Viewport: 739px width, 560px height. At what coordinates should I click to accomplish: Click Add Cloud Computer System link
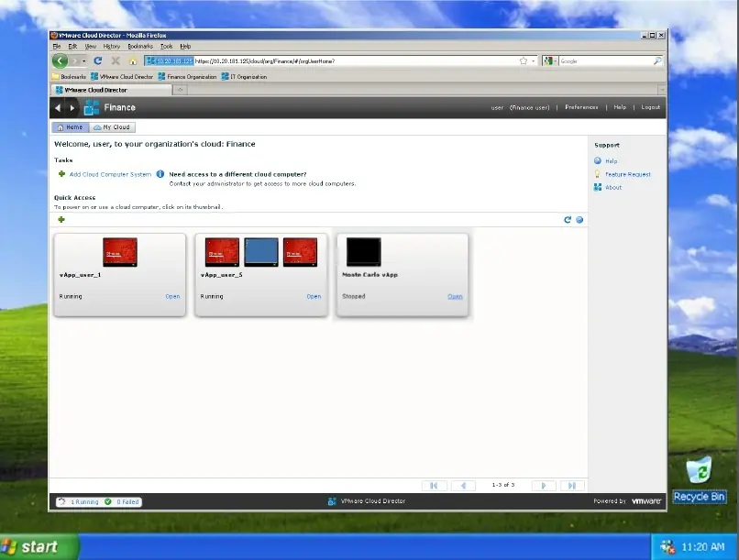110,174
